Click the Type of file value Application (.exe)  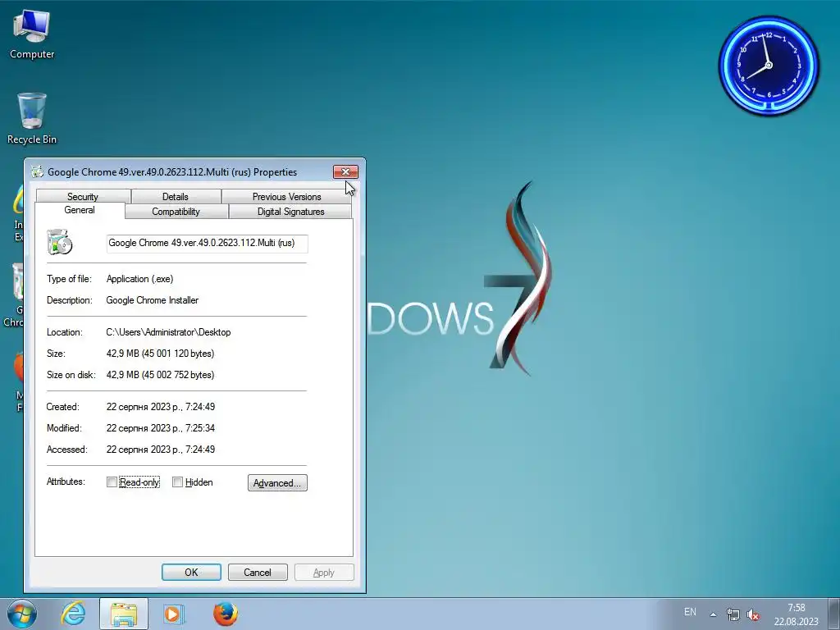tap(139, 279)
